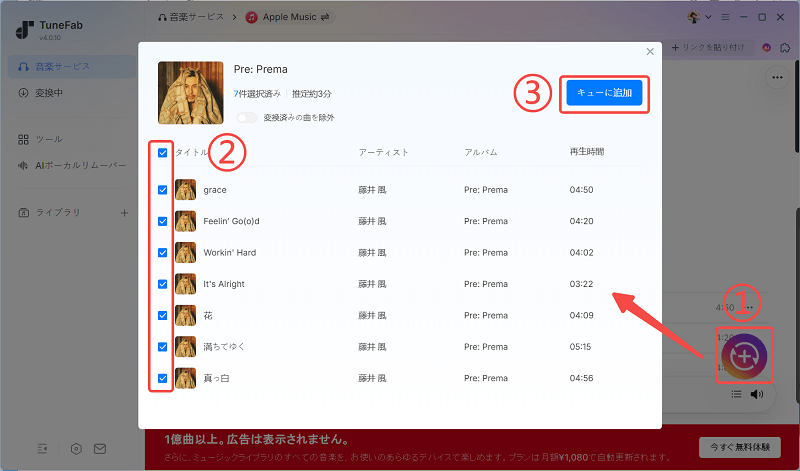This screenshot has width=800, height=471.
Task: Uncheck the It's Alright checkbox
Action: tap(163, 284)
